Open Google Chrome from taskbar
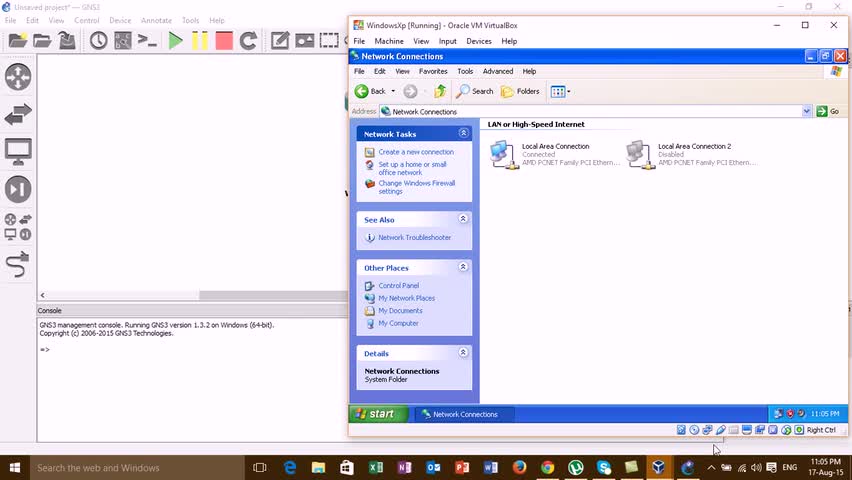The height and width of the screenshot is (480, 852). tap(547, 467)
